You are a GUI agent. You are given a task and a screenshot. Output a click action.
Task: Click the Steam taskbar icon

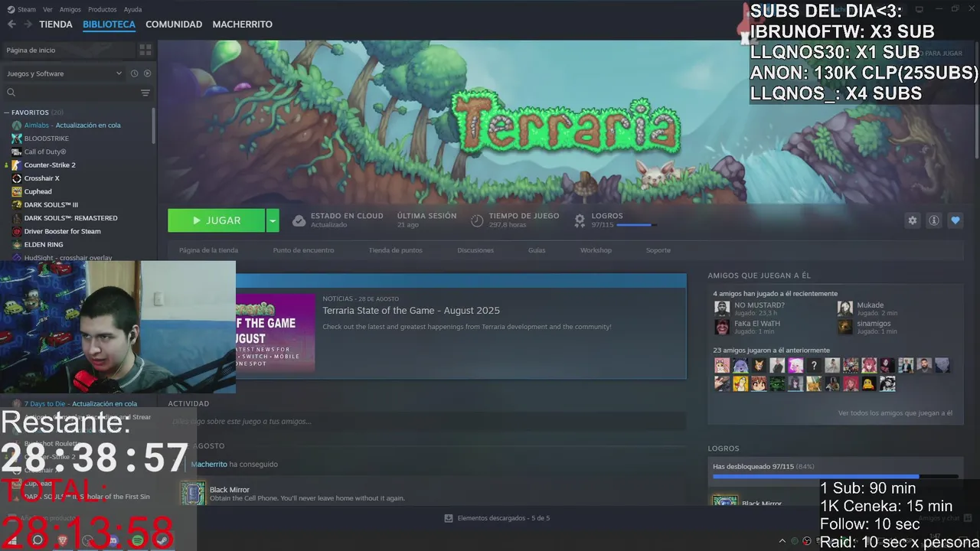coord(162,540)
